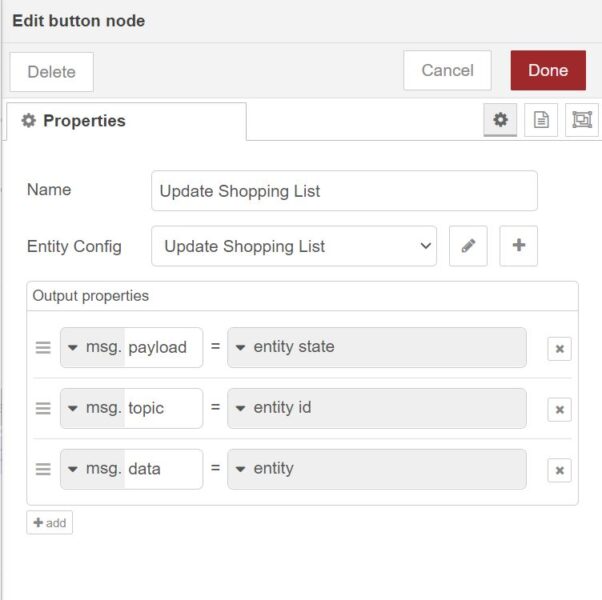Grab the drag handle of payload row
This screenshot has width=602, height=600.
point(43,348)
